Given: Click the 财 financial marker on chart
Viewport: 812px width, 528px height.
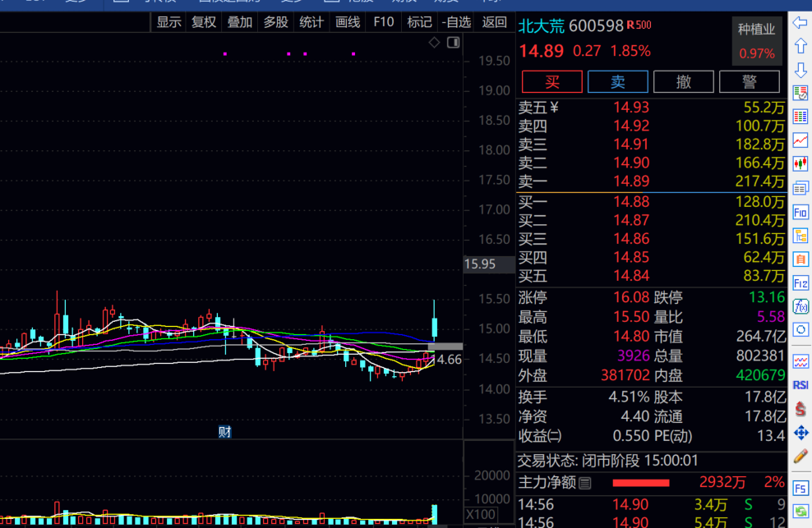Looking at the screenshot, I should pyautogui.click(x=224, y=432).
